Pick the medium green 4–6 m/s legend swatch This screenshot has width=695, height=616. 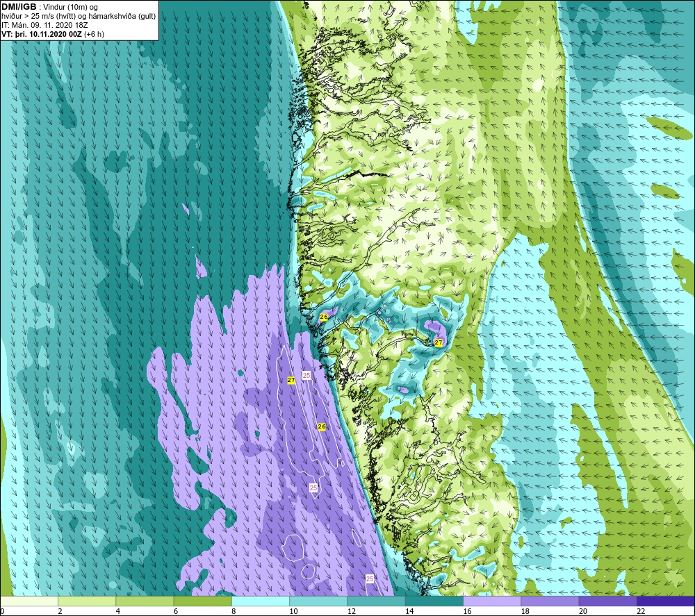[145, 601]
